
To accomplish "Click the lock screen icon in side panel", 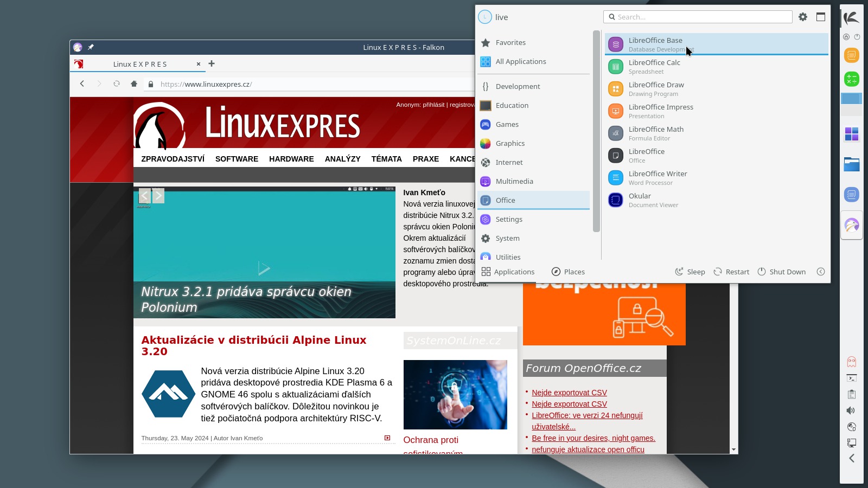I will click(x=846, y=37).
